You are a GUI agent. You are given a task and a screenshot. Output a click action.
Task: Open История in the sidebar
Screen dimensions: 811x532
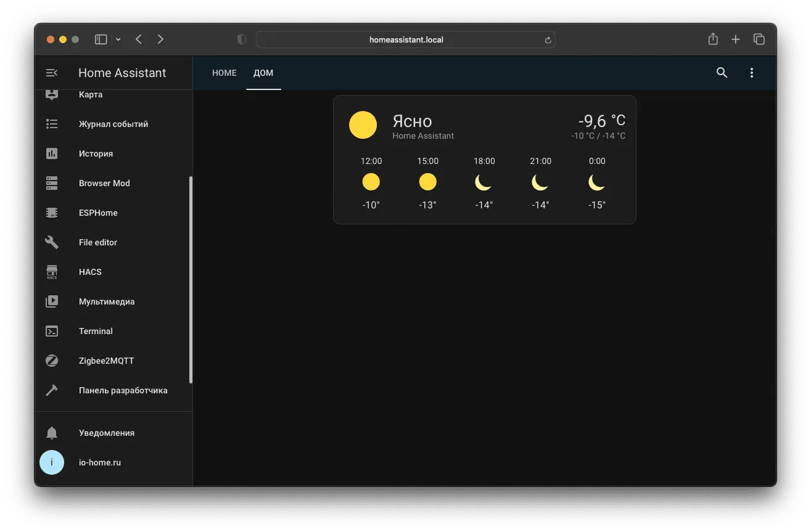96,153
